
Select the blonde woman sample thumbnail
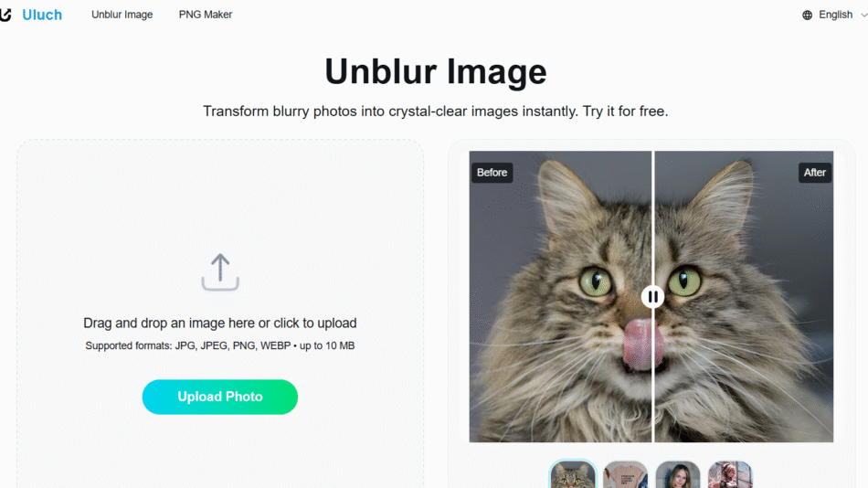click(678, 474)
